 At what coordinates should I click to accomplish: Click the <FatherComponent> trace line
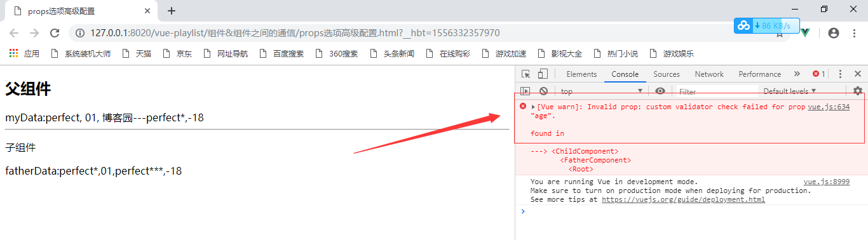595,160
